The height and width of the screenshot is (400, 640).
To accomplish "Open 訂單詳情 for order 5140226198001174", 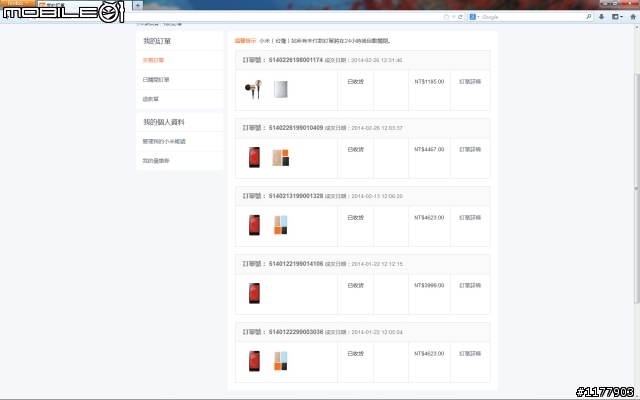I will point(470,82).
